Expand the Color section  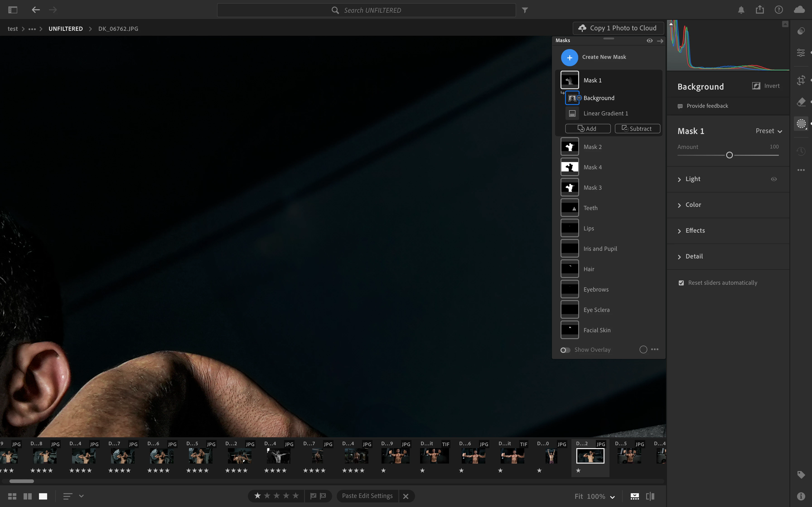tap(693, 205)
